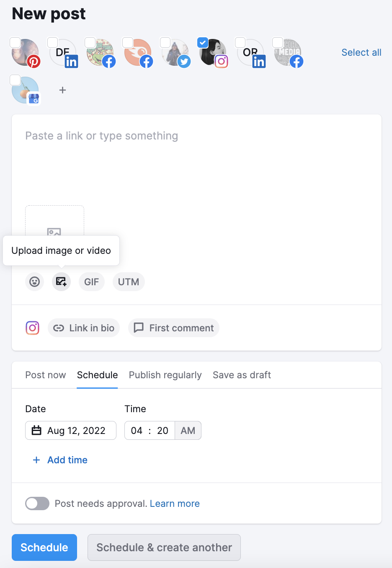Uncheck the Instagram profile checkbox
The image size is (392, 568).
203,42
